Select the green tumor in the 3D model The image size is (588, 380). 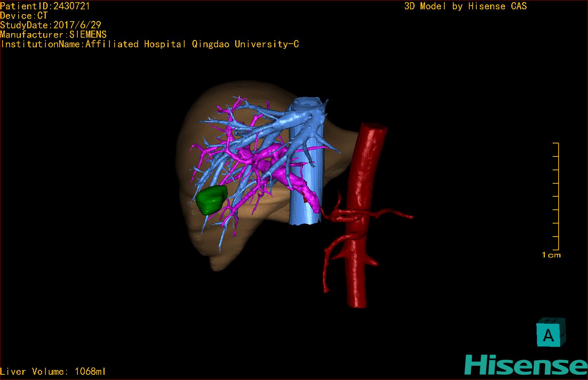(x=212, y=200)
